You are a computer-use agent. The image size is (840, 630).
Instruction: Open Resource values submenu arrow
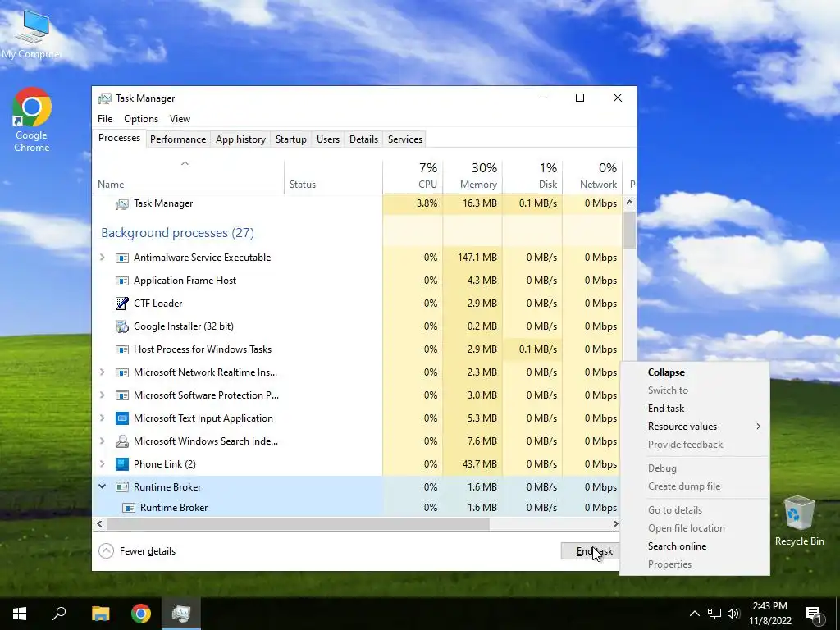pyautogui.click(x=758, y=427)
